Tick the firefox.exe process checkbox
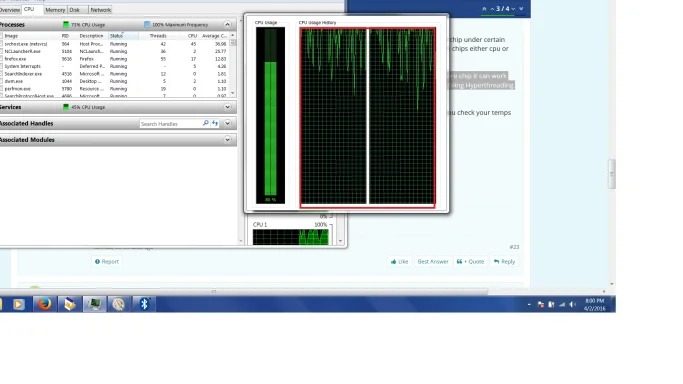 (1, 59)
